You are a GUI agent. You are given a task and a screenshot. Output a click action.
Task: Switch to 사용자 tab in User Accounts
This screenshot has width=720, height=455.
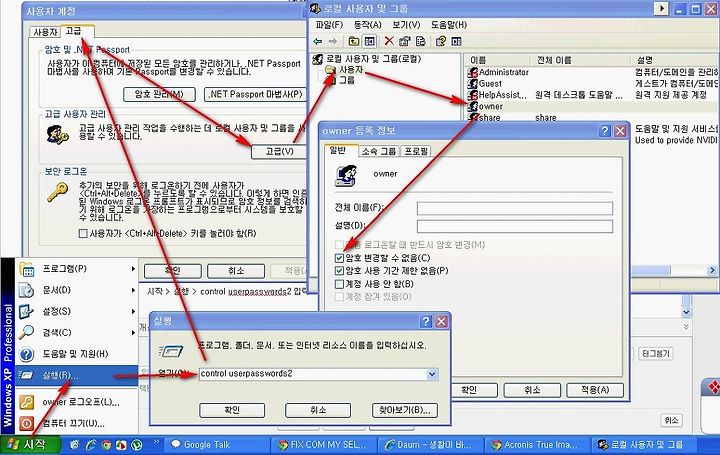[45, 32]
